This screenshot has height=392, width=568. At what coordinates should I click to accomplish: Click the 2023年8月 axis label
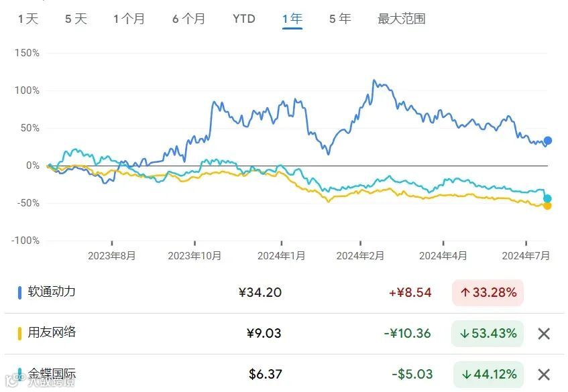(111, 256)
